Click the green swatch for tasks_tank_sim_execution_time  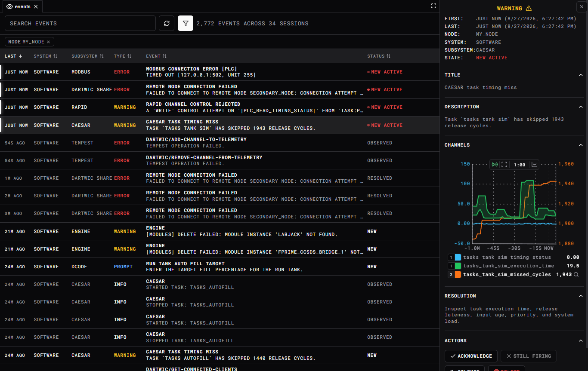click(458, 266)
